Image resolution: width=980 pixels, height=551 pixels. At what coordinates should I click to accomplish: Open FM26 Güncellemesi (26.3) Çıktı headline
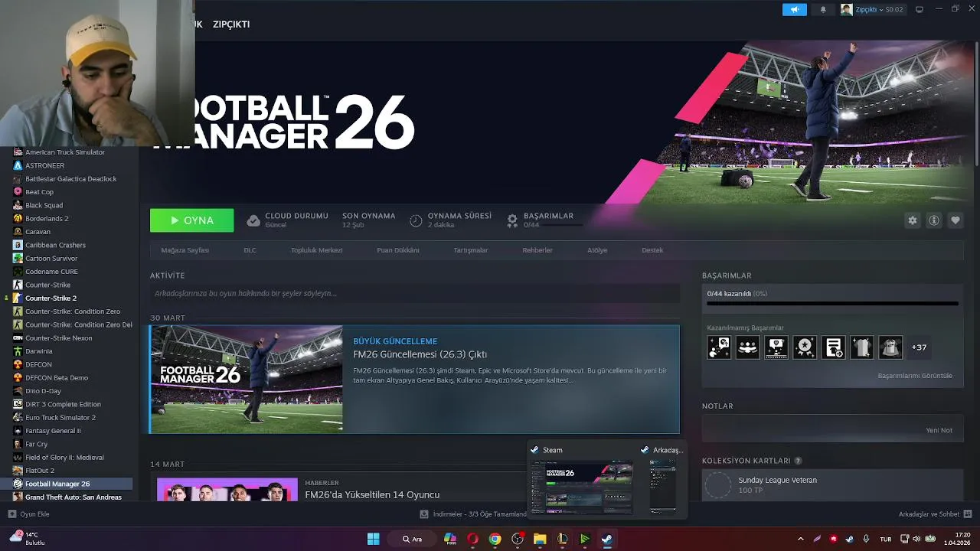tap(420, 354)
